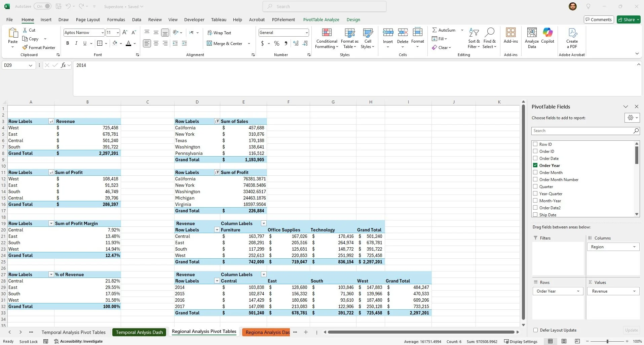Viewport: 644px width, 345px height.
Task: Click the zoom slider handle
Action: click(x=607, y=341)
